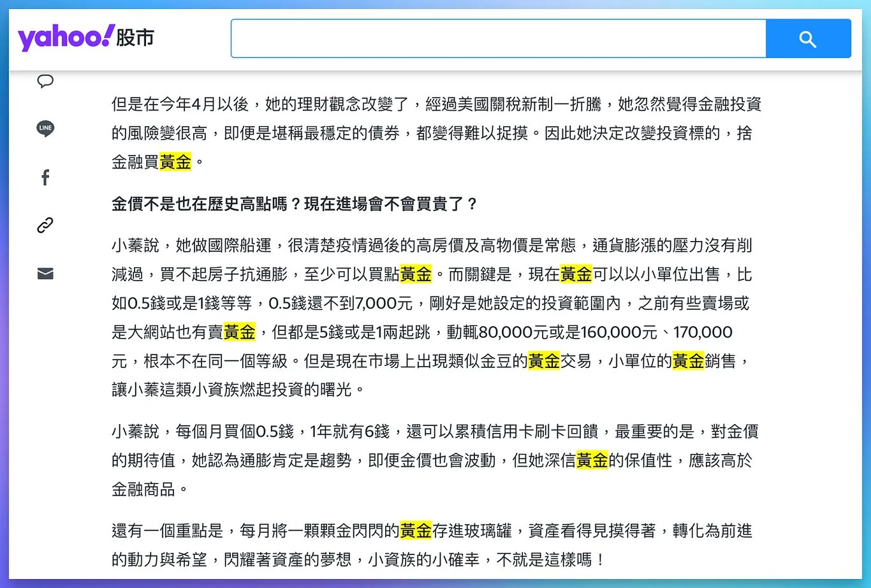Image resolution: width=871 pixels, height=588 pixels.
Task: Share the article via the LINE icon
Action: (45, 128)
